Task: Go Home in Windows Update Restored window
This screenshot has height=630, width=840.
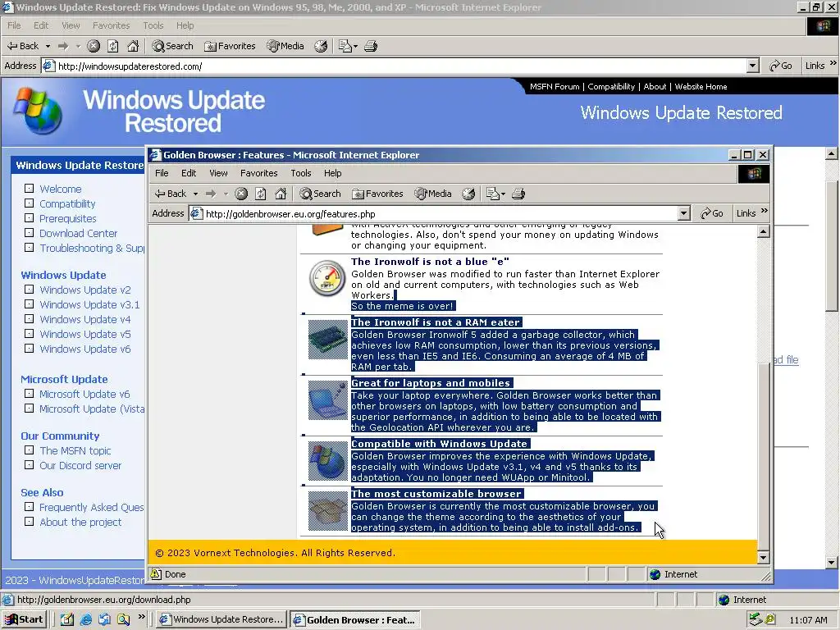Action: [x=133, y=46]
